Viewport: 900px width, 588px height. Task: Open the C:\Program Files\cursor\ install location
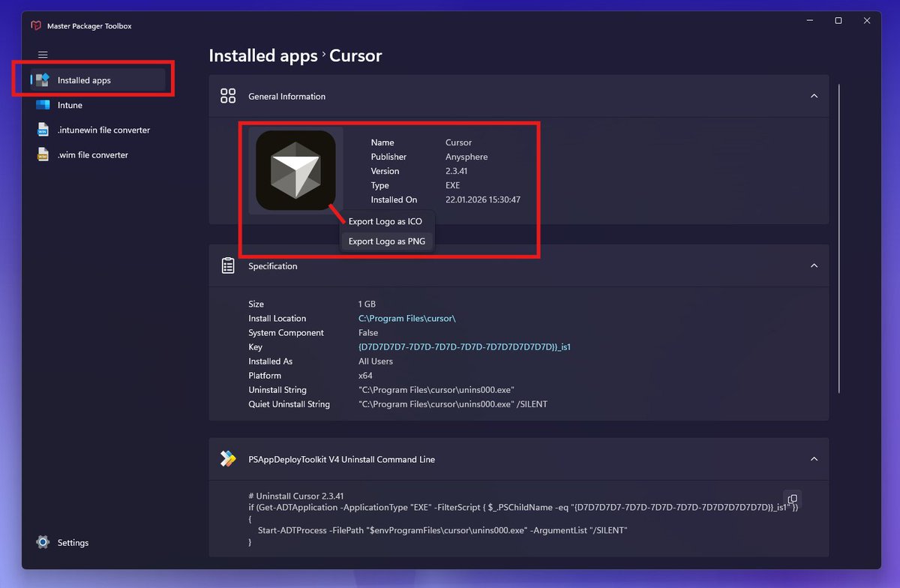[x=407, y=319]
